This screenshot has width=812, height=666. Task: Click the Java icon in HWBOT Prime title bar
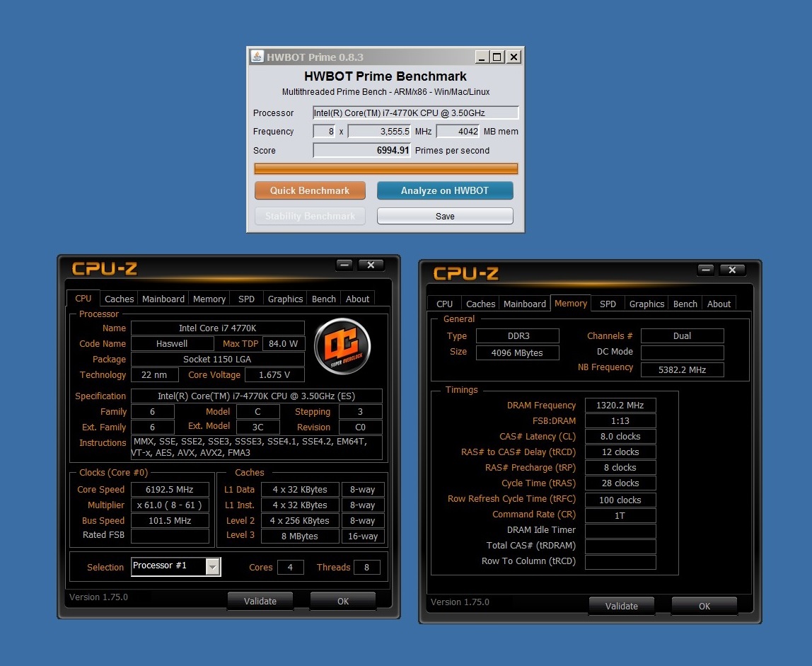click(257, 57)
